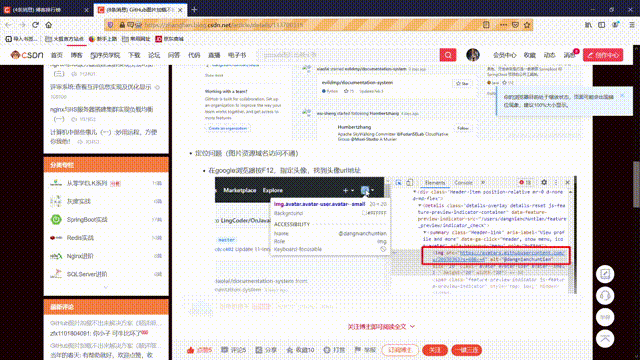Screen dimensions: 640x360
Task: Expand the category list with down chevron
Action: [x=106, y=287]
